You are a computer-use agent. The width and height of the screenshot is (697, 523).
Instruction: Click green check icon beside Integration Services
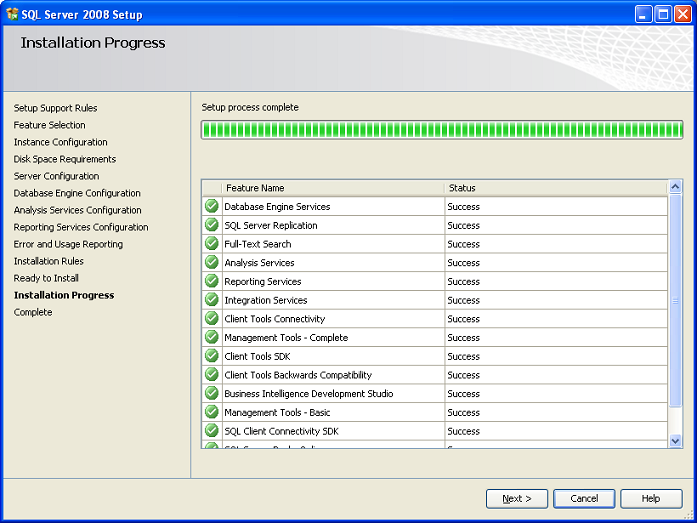[212, 300]
